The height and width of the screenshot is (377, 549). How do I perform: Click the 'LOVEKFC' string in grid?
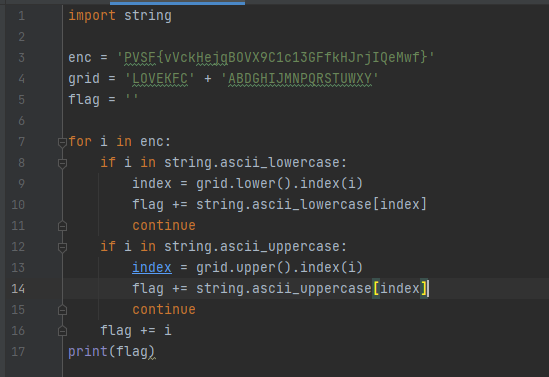160,78
